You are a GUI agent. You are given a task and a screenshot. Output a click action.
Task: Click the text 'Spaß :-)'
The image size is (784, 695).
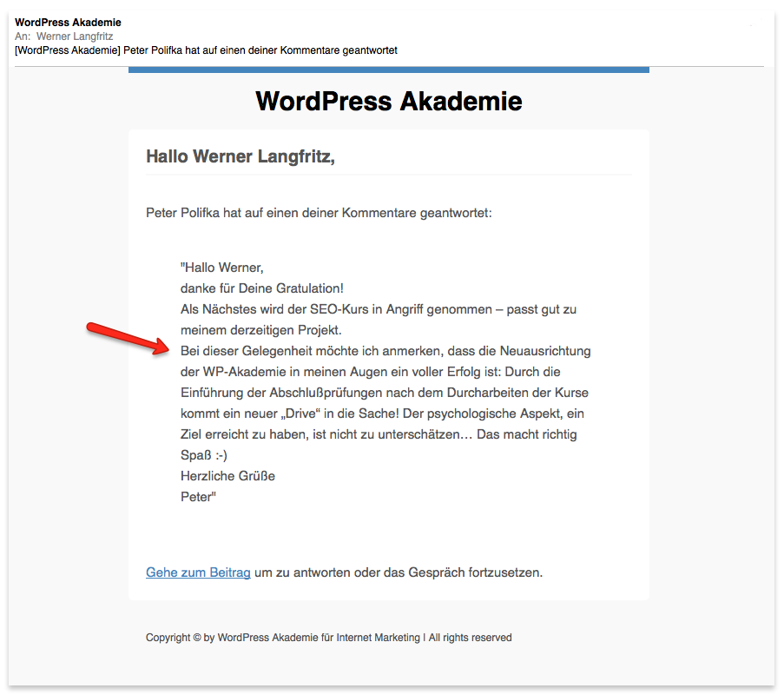click(x=204, y=455)
